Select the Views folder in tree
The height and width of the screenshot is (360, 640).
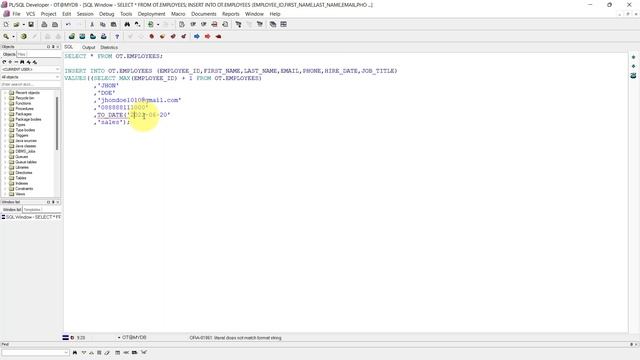[20, 194]
